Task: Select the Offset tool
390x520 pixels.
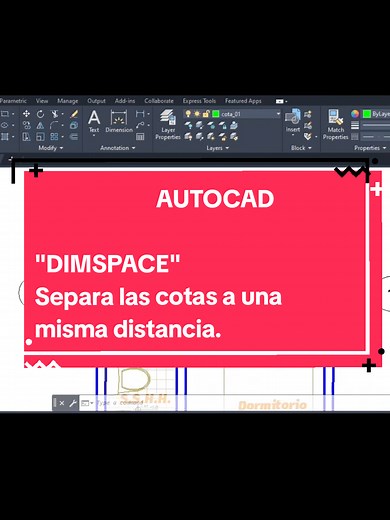Action: [74, 136]
